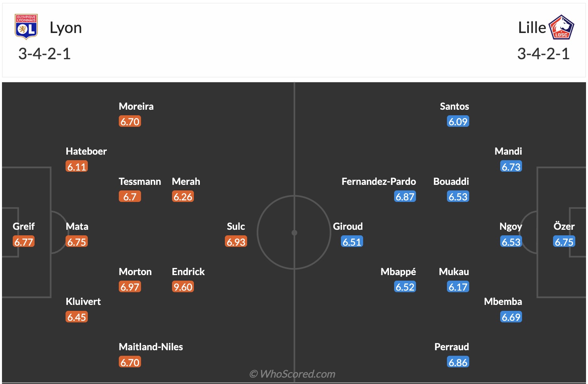Select Kluivert's 6.45 rating badge

pyautogui.click(x=77, y=317)
